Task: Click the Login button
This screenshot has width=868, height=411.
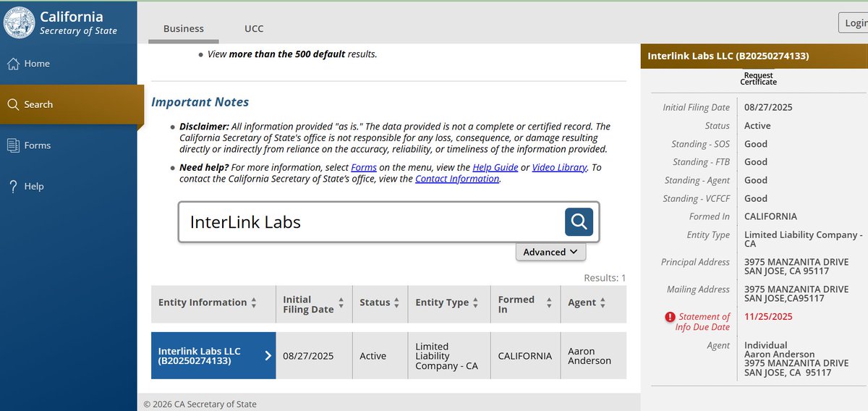Action: pyautogui.click(x=854, y=22)
